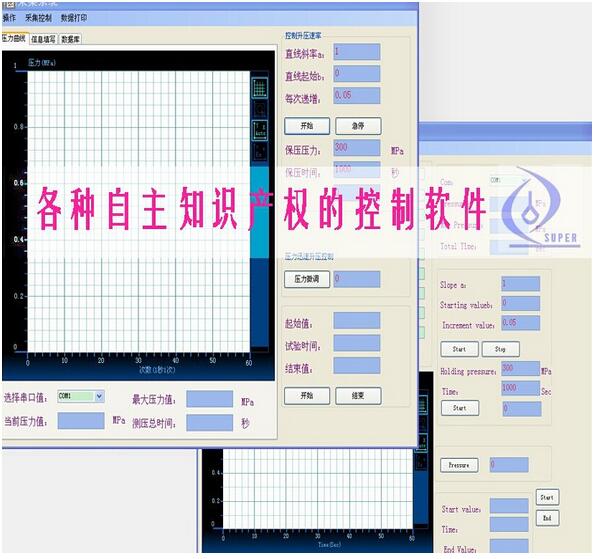Open the 数据打印 menu

[74, 18]
